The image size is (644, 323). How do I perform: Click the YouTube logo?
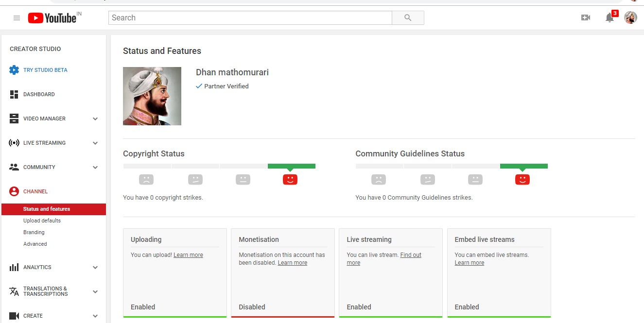click(x=52, y=18)
